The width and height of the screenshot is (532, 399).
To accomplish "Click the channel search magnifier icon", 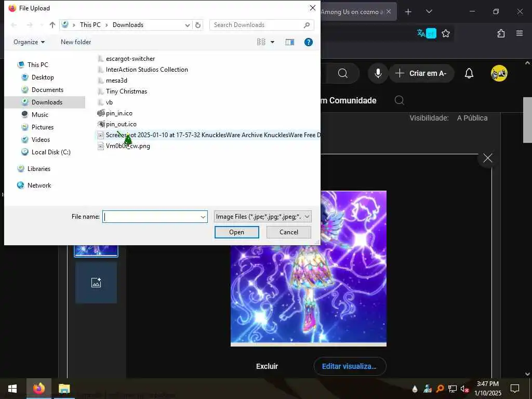I will pos(400,100).
